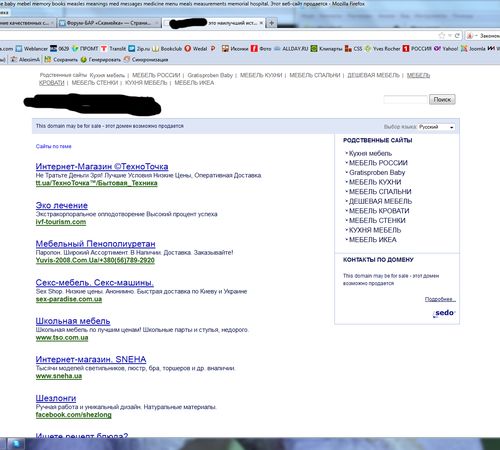The image size is (500, 450).
Task: Reload the page with the refresh icon
Action: pyautogui.click(x=457, y=35)
